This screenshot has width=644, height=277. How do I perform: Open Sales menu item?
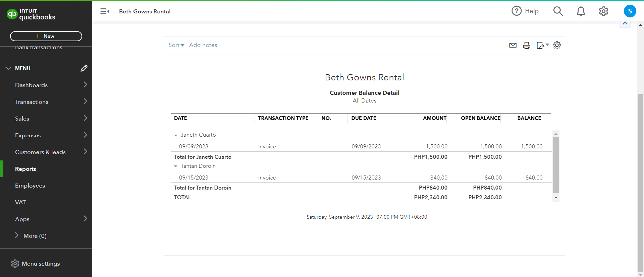[22, 119]
